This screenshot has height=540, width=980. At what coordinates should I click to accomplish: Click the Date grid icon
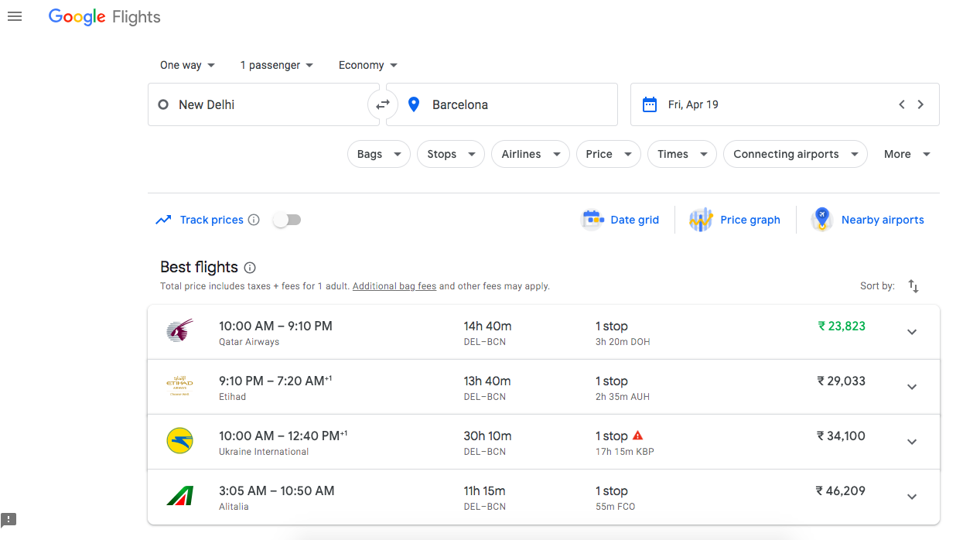(592, 220)
